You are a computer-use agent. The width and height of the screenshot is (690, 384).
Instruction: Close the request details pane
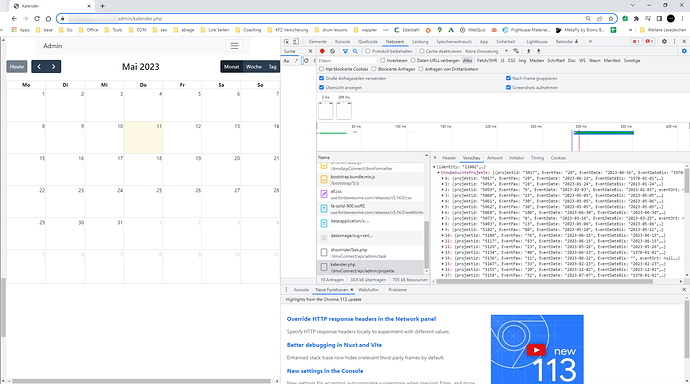tap(435, 157)
